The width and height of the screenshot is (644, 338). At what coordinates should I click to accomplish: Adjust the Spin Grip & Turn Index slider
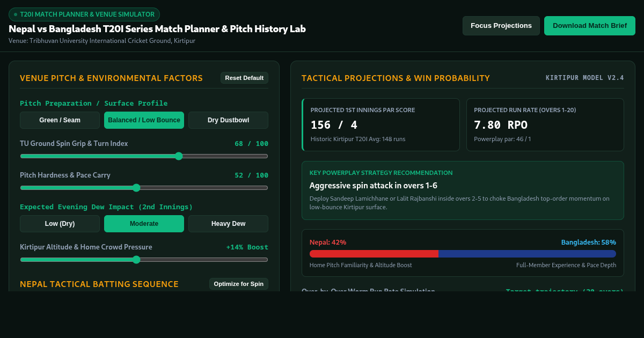144,156
